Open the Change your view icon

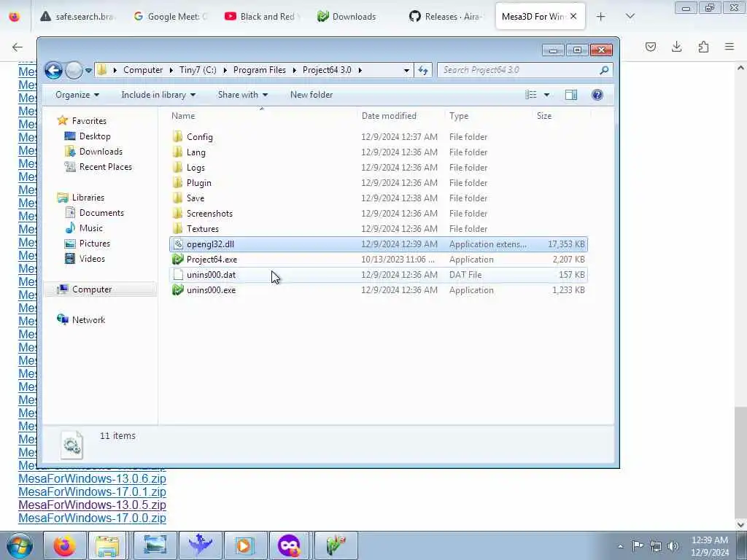pyautogui.click(x=531, y=95)
